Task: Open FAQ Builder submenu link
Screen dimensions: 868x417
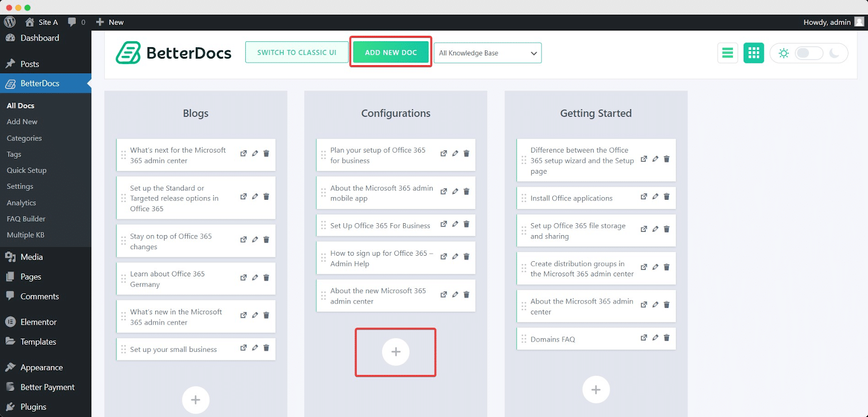Action: click(26, 219)
